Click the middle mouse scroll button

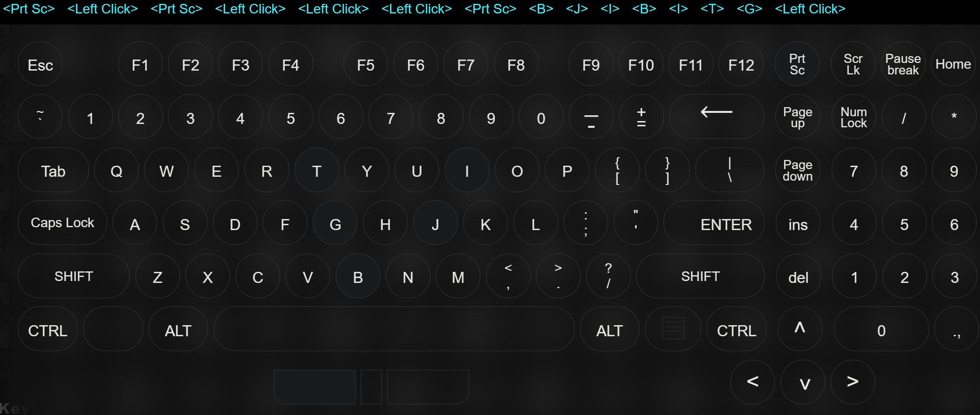371,387
